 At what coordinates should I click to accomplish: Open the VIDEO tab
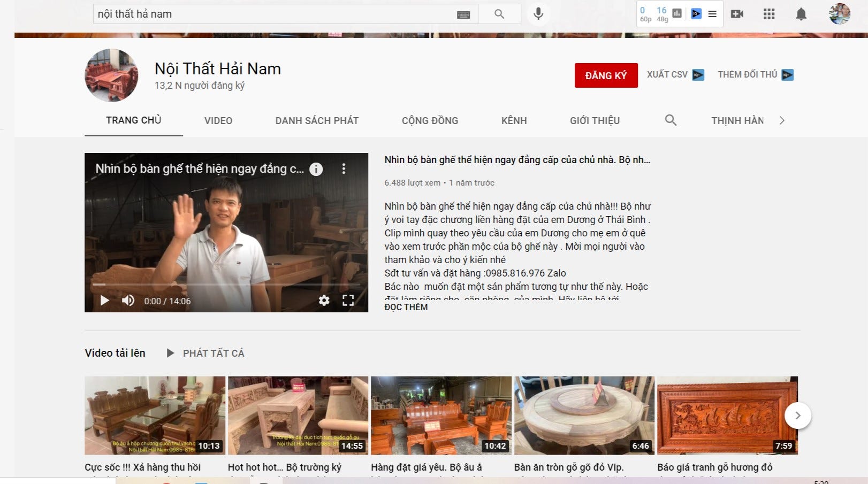(218, 121)
